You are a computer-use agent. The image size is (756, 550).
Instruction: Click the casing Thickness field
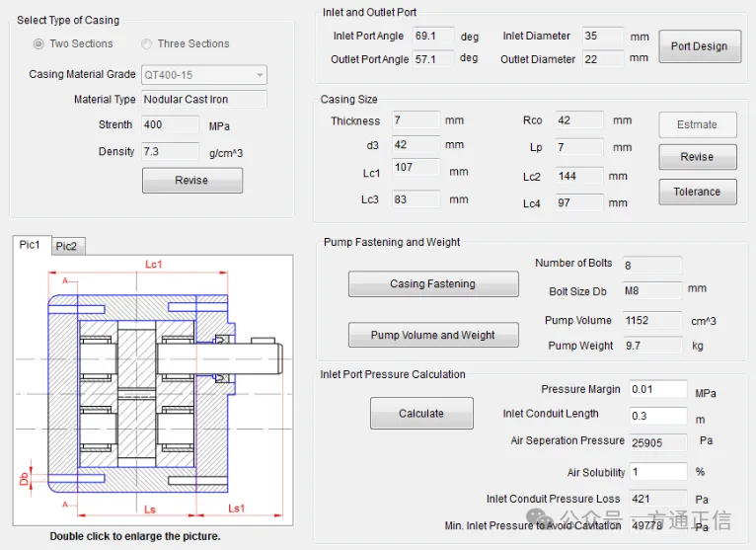[x=416, y=120]
